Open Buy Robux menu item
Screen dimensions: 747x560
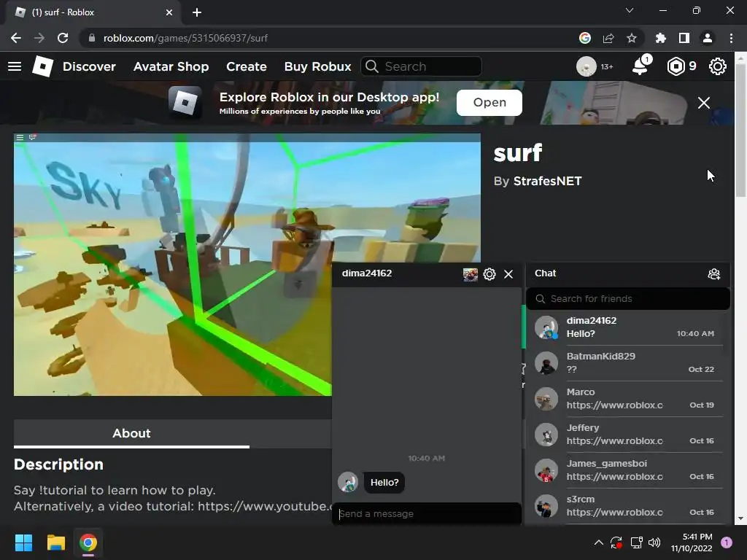pyautogui.click(x=318, y=66)
